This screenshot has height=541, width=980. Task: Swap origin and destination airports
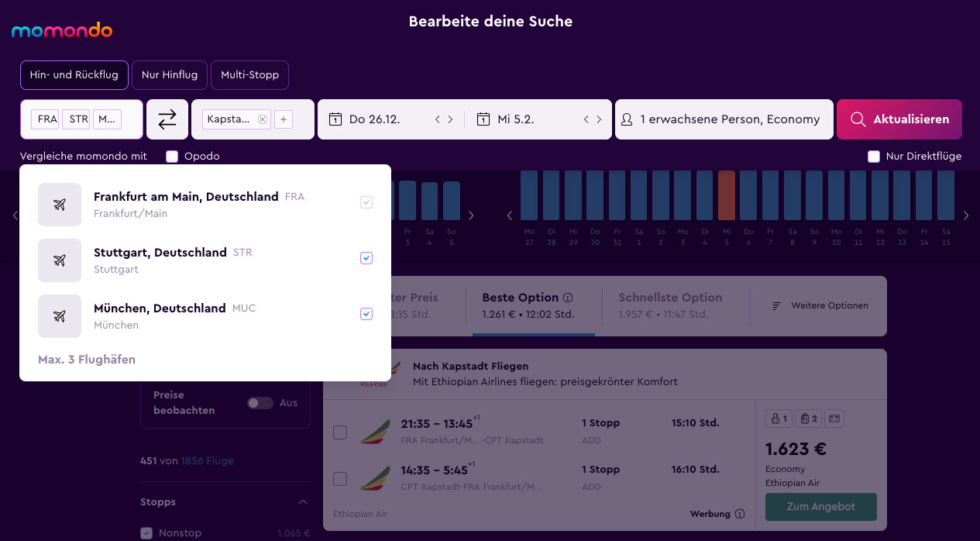click(167, 119)
